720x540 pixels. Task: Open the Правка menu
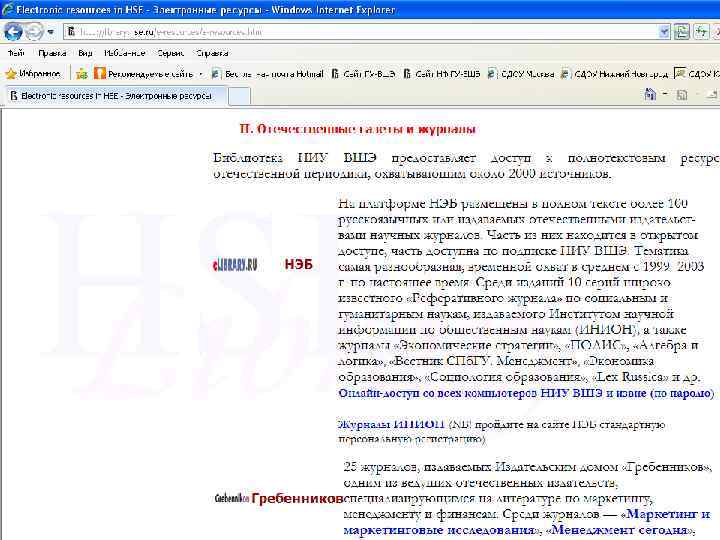52,53
